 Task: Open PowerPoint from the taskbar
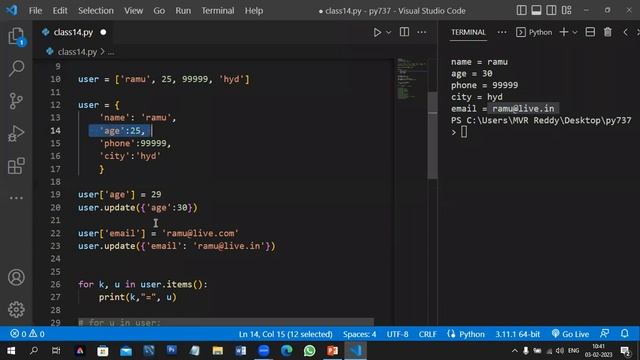[x=332, y=351]
